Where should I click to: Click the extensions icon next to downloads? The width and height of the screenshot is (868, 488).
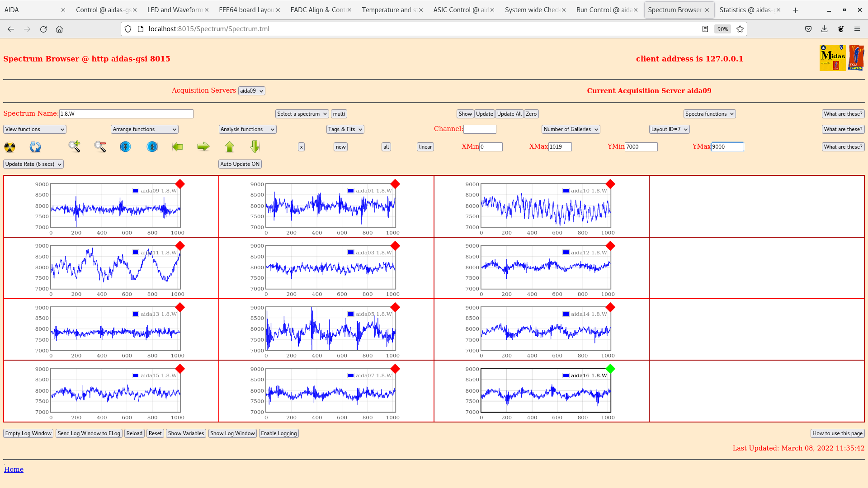pyautogui.click(x=841, y=29)
